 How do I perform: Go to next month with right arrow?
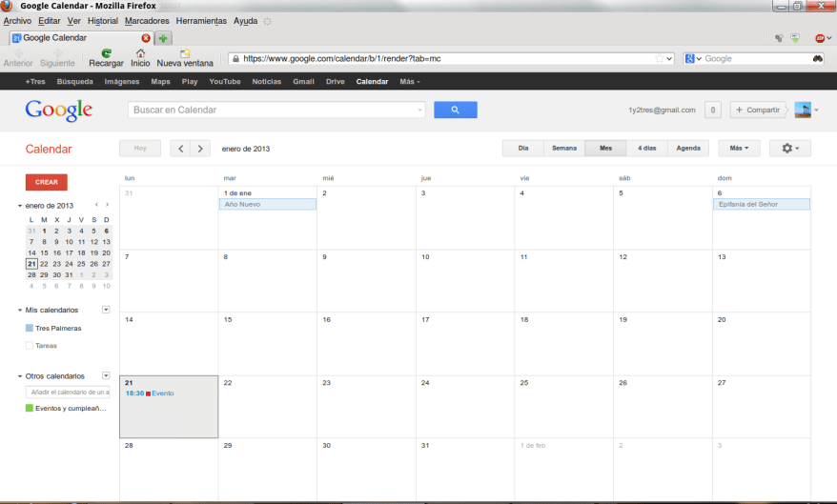click(200, 149)
